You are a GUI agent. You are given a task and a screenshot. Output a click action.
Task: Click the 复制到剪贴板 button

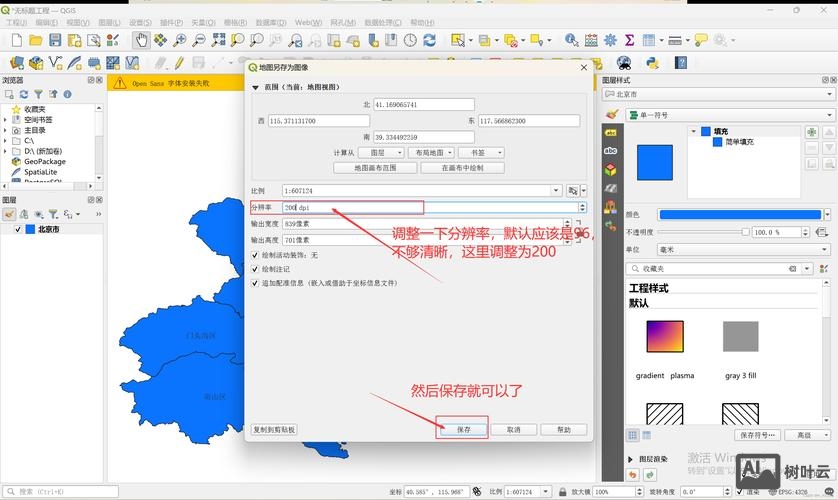click(x=274, y=429)
